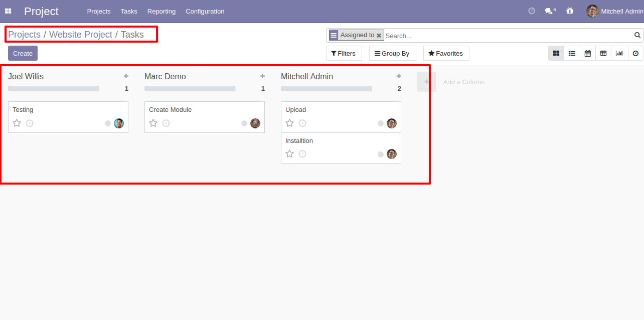Open the Installtion task card
The width and height of the screenshot is (644, 320).
(341, 148)
